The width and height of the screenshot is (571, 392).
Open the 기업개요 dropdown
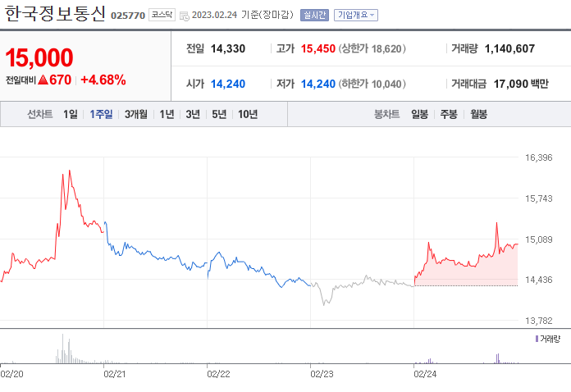coord(356,15)
